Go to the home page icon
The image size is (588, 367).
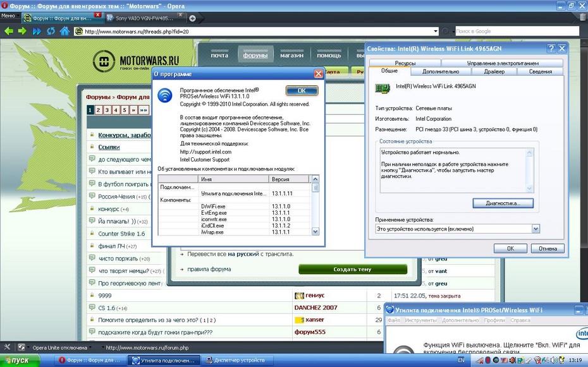point(64,31)
